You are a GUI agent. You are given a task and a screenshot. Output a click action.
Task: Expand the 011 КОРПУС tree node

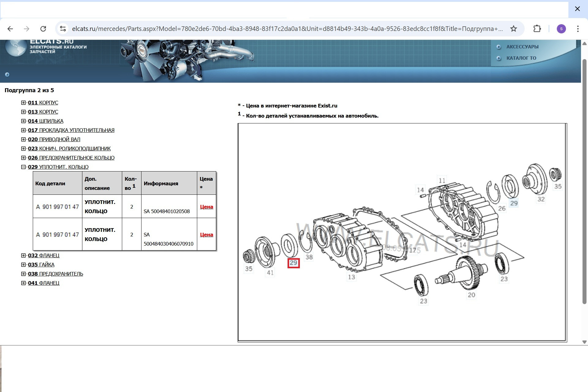[x=23, y=103]
